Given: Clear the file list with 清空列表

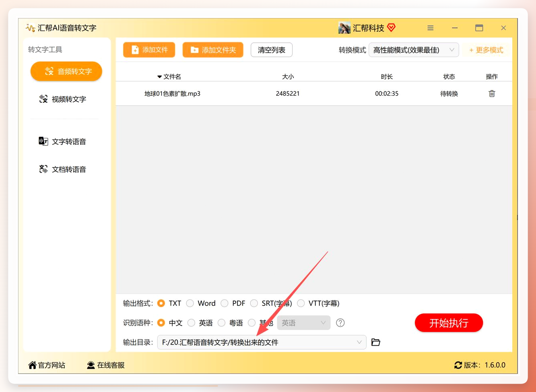Looking at the screenshot, I should [x=272, y=50].
